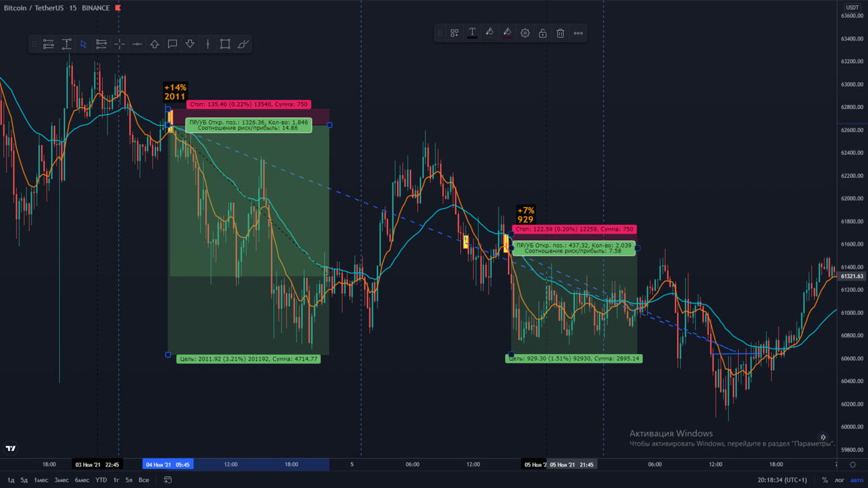Select the 1д time range
Image resolution: width=868 pixels, height=488 pixels.
(x=10, y=480)
